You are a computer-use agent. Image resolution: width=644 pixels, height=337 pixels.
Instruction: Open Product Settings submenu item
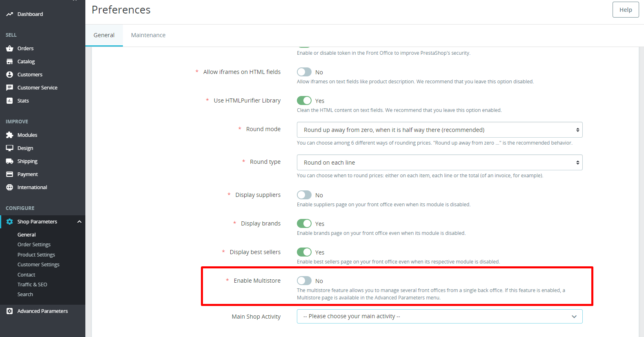(x=36, y=255)
